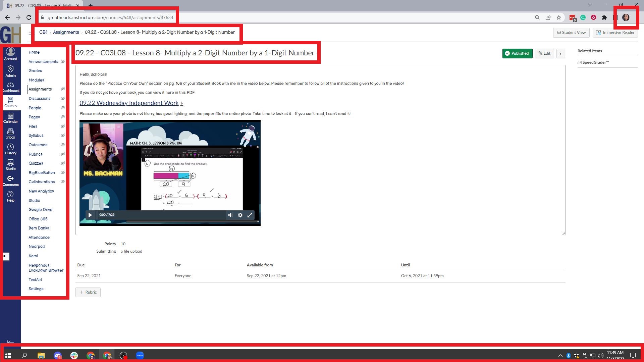
Task: Adjust the video playback volume
Action: click(230, 215)
